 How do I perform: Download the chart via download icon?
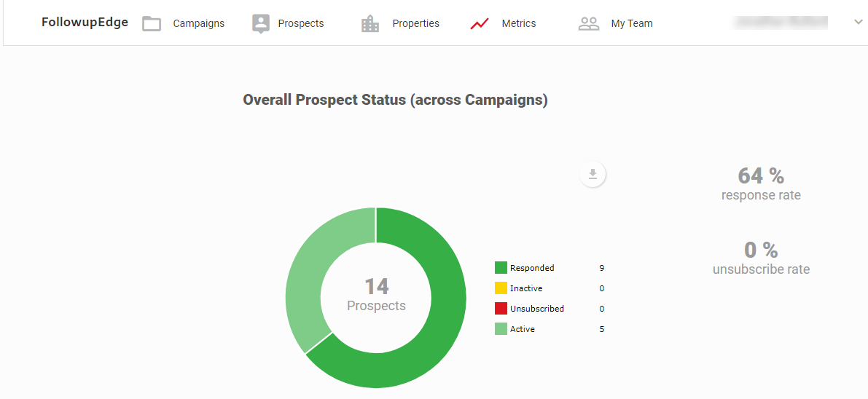click(x=593, y=174)
